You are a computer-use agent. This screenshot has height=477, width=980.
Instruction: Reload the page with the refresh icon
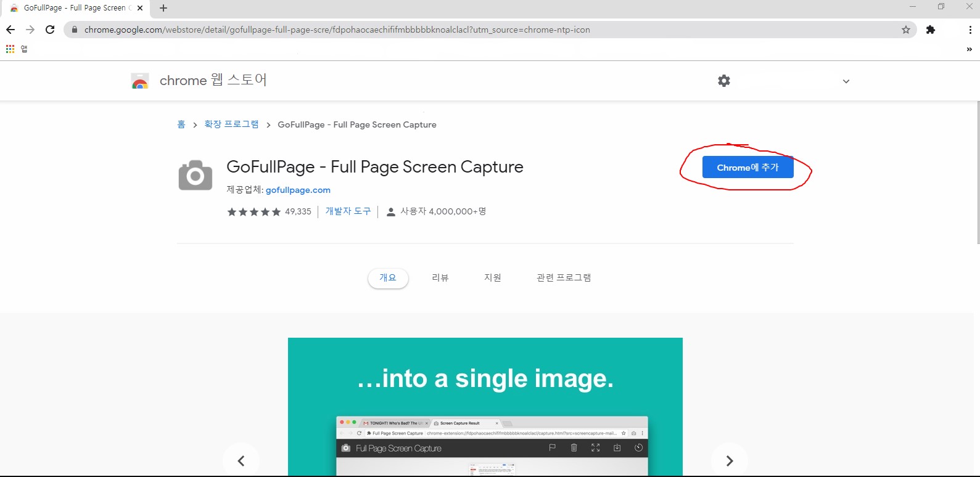pos(50,30)
